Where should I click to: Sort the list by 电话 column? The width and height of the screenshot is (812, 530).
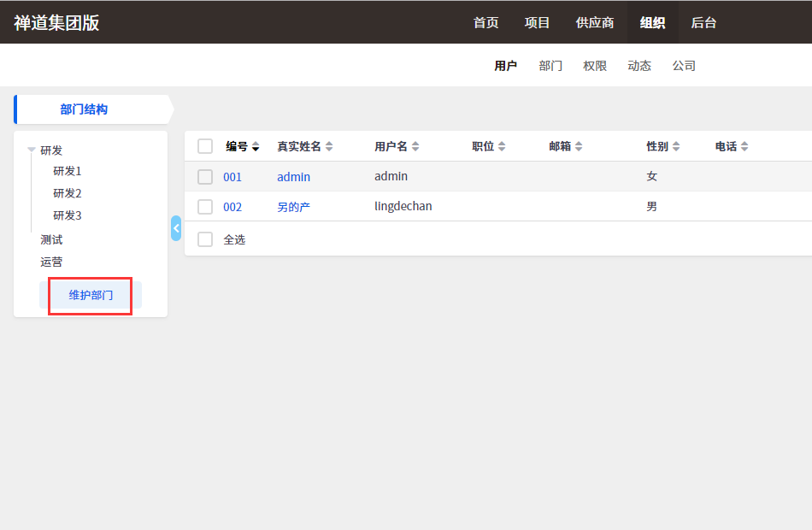pos(744,147)
